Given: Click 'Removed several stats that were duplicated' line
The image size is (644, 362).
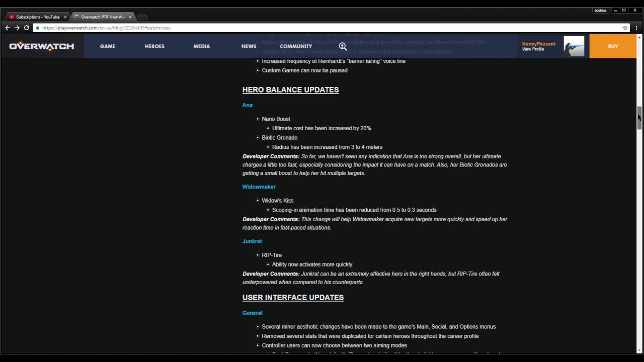Looking at the screenshot, I should (370, 336).
